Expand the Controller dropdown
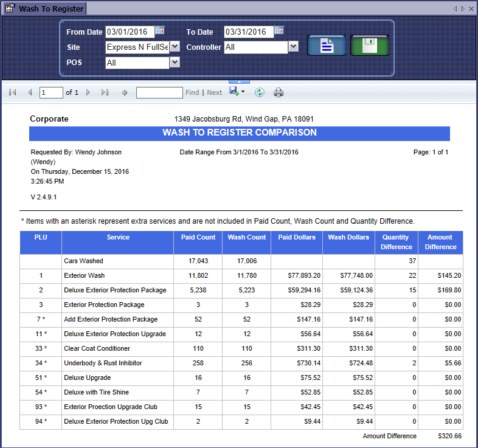 293,47
